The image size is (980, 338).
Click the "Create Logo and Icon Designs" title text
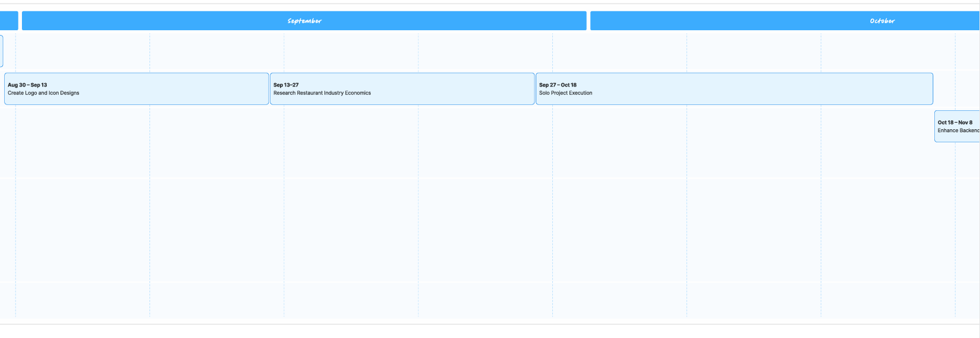point(43,93)
